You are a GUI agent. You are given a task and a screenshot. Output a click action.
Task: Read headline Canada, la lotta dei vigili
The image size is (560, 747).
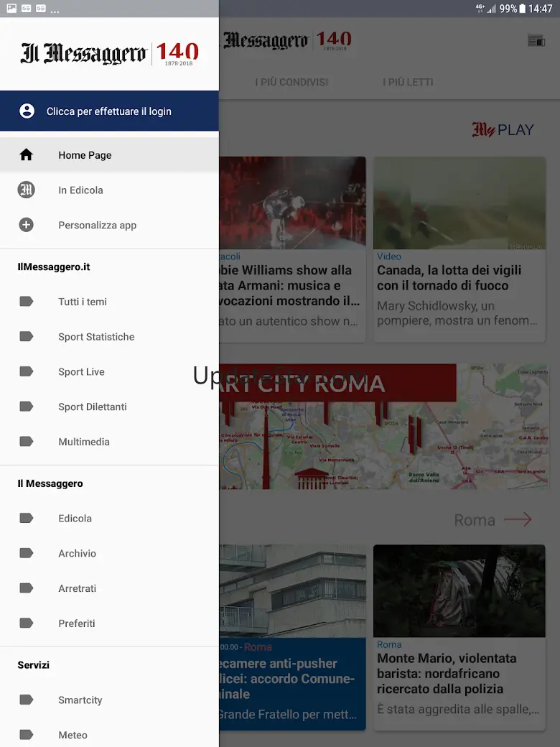[449, 278]
